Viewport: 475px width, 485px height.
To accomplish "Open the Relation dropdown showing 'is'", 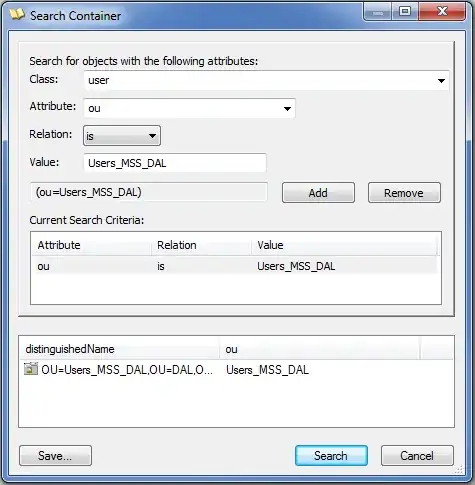I will pyautogui.click(x=122, y=136).
